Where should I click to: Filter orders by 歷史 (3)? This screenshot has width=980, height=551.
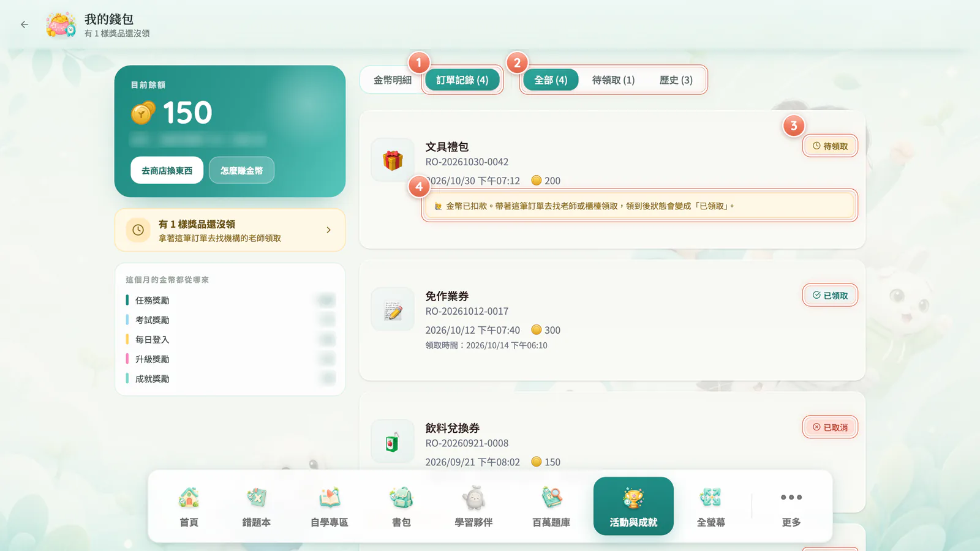[676, 80]
